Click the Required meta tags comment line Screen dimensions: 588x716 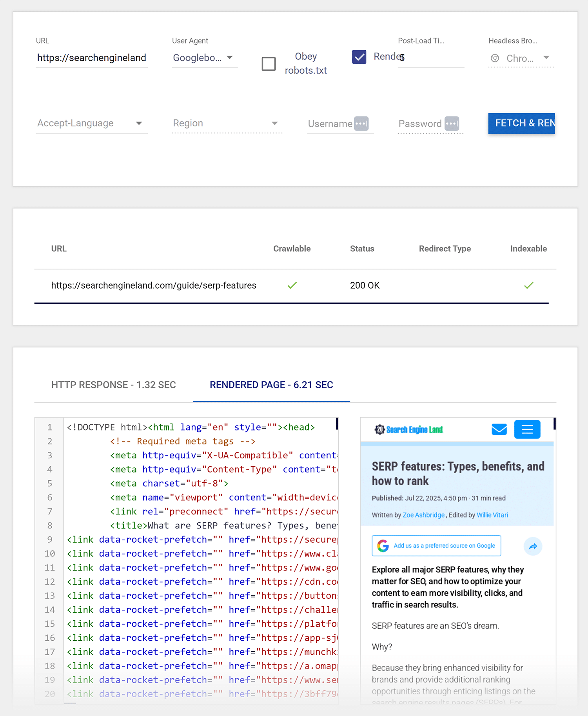[x=183, y=441]
